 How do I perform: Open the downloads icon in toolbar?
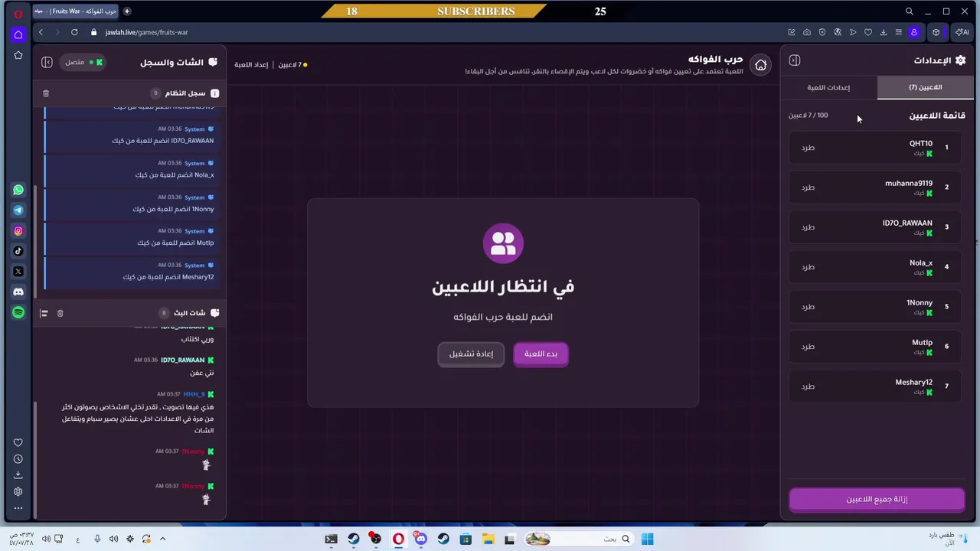click(x=884, y=32)
